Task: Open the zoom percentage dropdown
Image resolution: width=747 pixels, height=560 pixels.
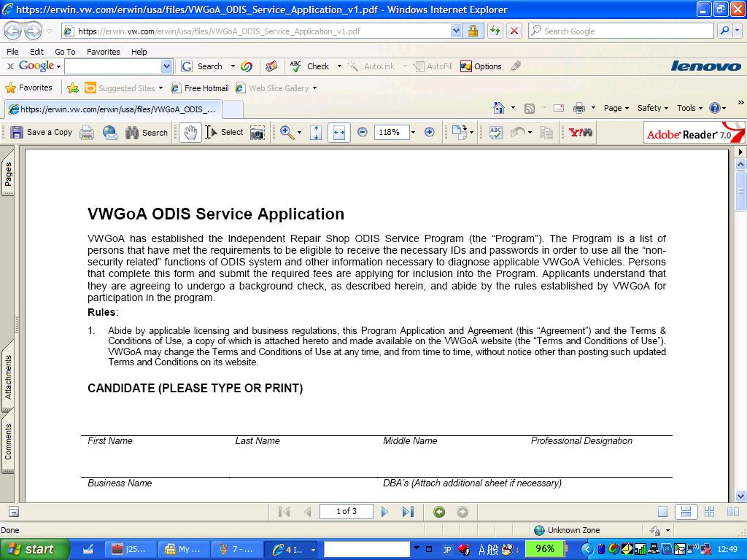Action: 413,133
